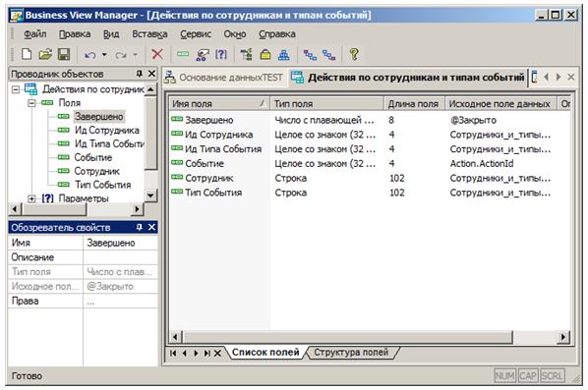
Task: Open the Права property ellipsis value
Action: (x=120, y=302)
